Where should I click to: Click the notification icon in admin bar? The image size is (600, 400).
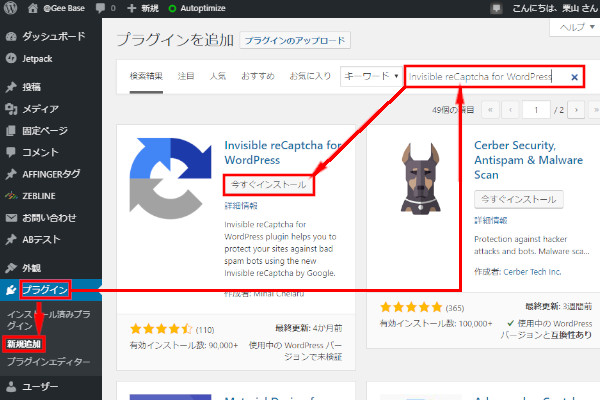[x=496, y=8]
